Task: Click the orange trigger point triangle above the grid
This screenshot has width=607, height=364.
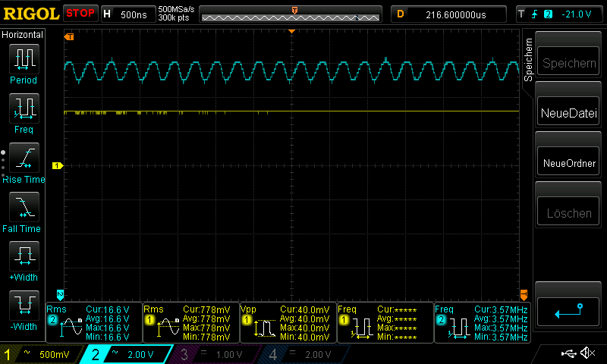Action: (291, 31)
